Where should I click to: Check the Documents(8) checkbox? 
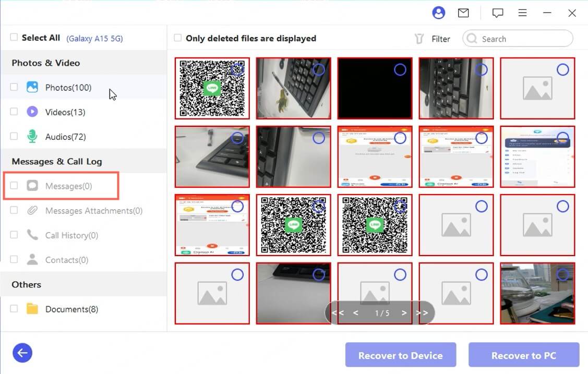coord(14,308)
